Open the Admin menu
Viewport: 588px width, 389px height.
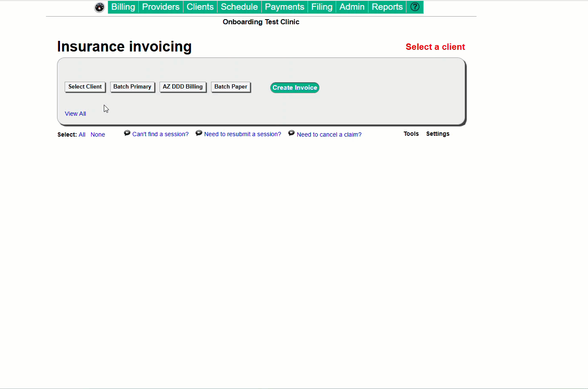click(x=351, y=7)
